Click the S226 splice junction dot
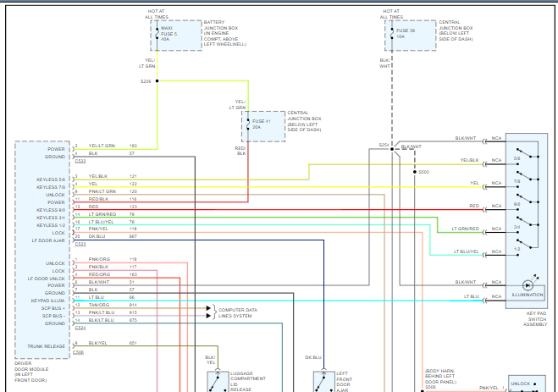This screenshot has width=558, height=392. pyautogui.click(x=157, y=81)
